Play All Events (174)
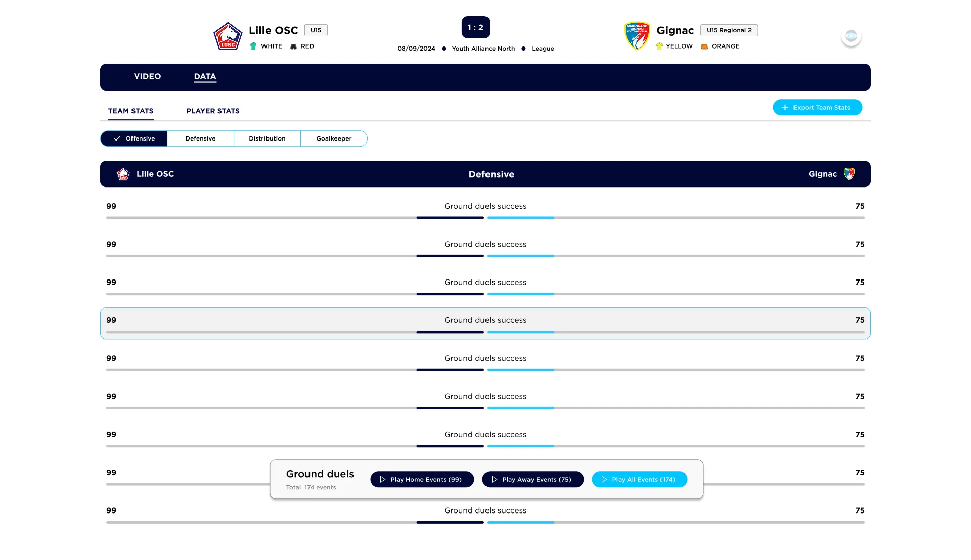This screenshot has width=971, height=560. coord(639,479)
